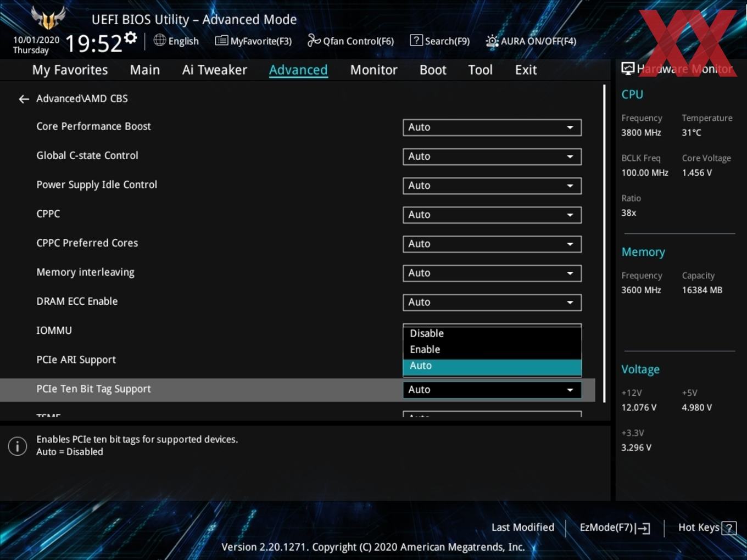Click the back arrow beside Advanced\AMD CBS

pos(24,99)
